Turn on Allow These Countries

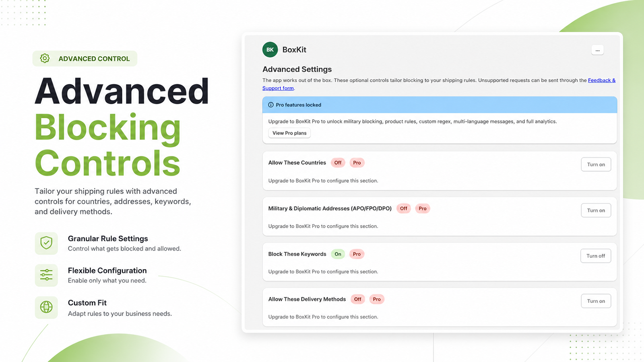596,165
